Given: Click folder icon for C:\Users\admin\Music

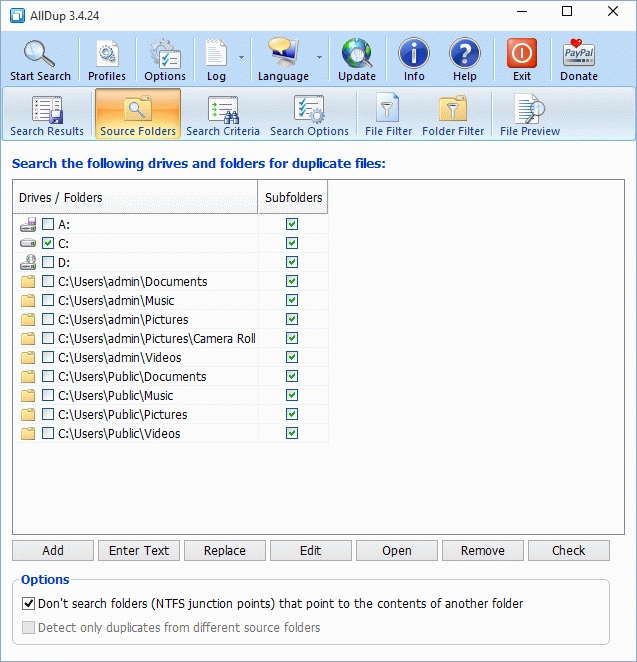Looking at the screenshot, I should coord(28,301).
